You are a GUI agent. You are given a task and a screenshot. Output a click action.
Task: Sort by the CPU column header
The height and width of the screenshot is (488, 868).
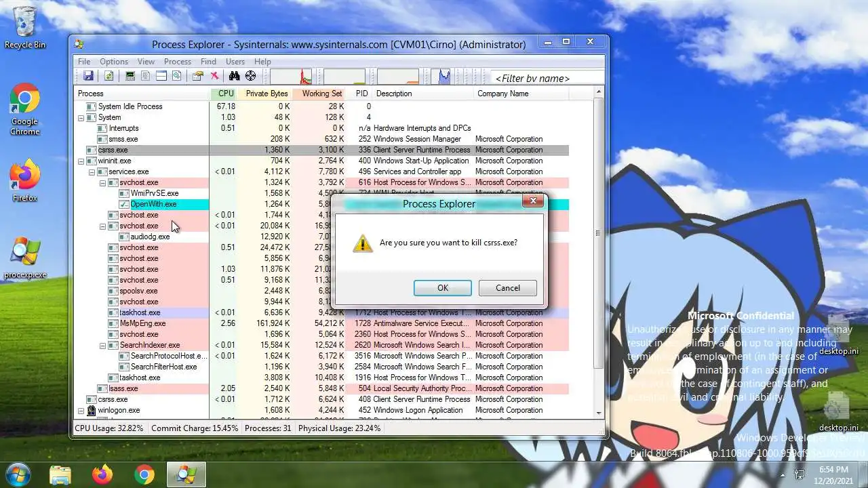[x=223, y=94]
